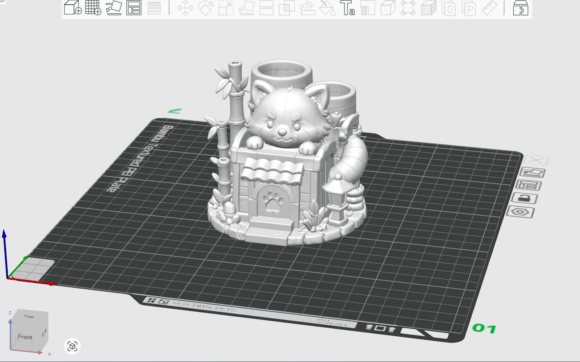Viewport: 580px width, 362px height.
Task: Click the cube outline toolbar icon
Action: pos(388,7)
